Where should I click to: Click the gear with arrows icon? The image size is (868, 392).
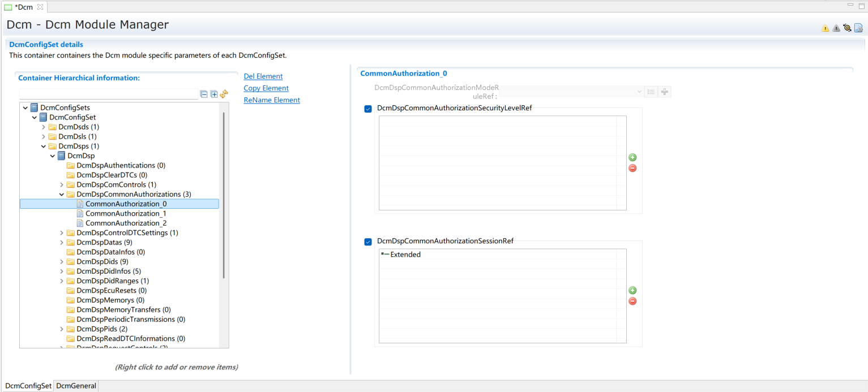point(847,28)
